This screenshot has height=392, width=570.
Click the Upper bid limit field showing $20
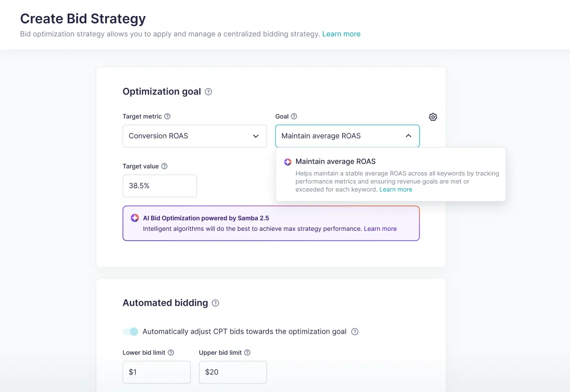[x=233, y=372]
